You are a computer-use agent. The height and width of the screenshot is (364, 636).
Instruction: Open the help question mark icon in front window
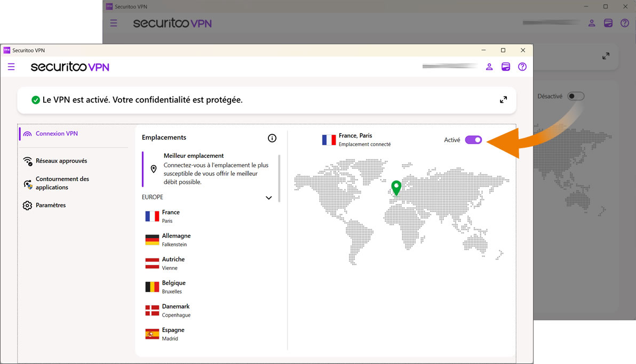522,67
